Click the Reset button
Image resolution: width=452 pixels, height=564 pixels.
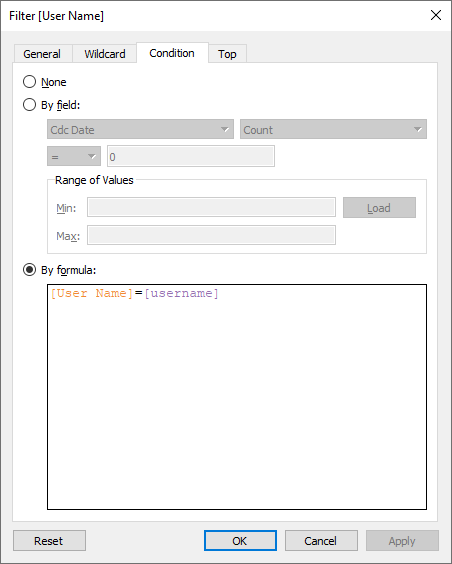coord(49,541)
